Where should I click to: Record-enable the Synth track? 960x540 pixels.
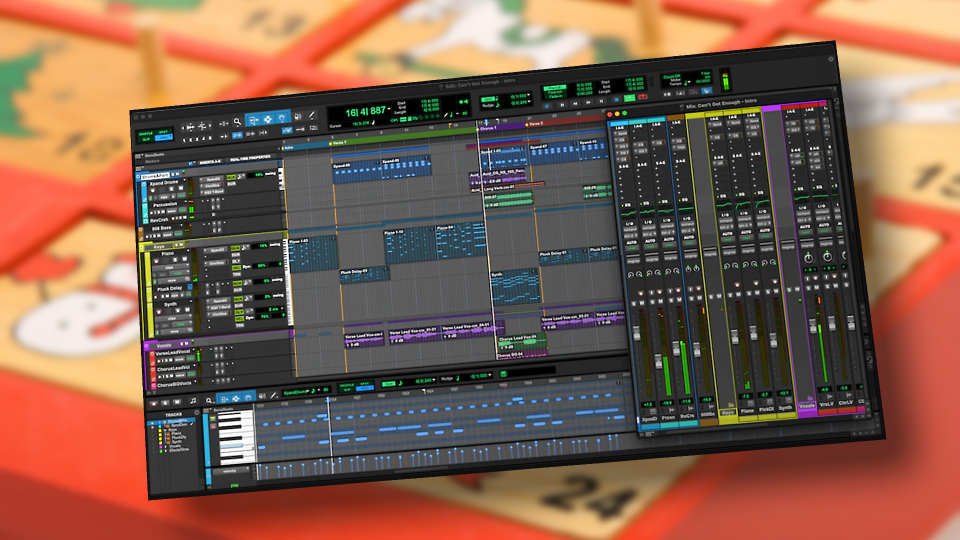[x=159, y=312]
